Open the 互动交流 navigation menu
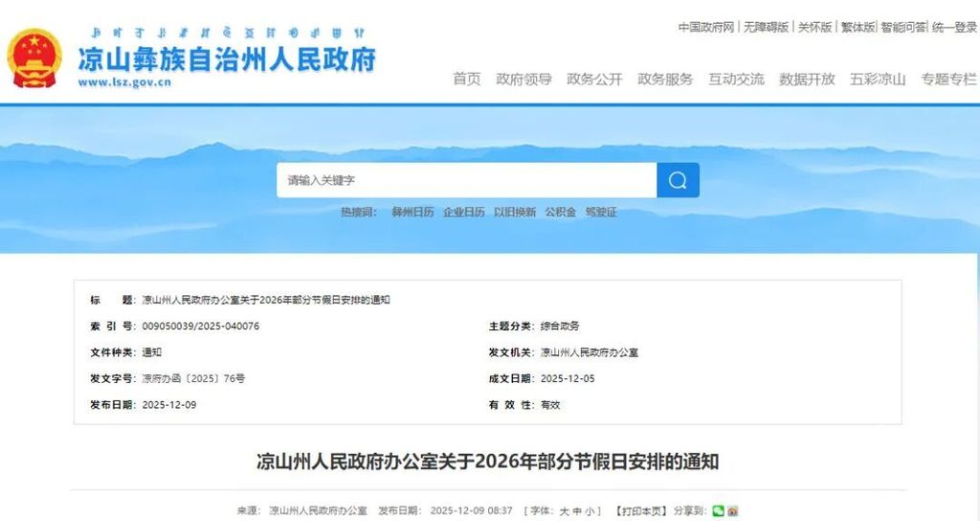Image resolution: width=980 pixels, height=521 pixels. (736, 79)
